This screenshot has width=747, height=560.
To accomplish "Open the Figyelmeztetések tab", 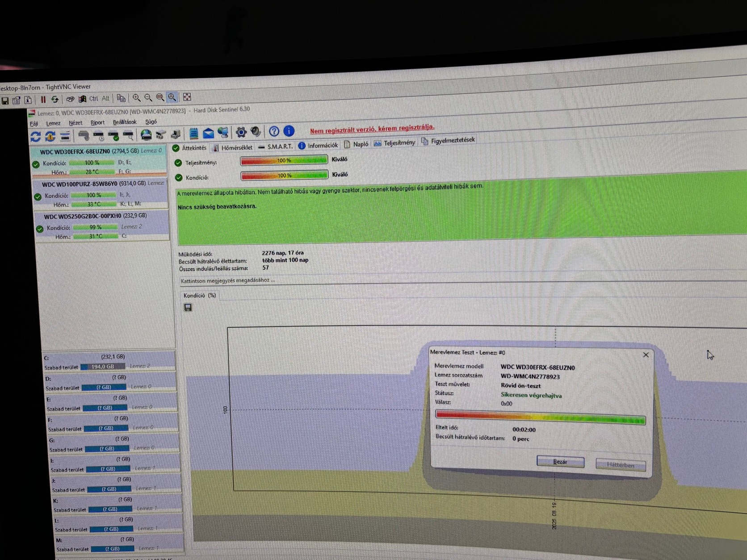I will 448,141.
